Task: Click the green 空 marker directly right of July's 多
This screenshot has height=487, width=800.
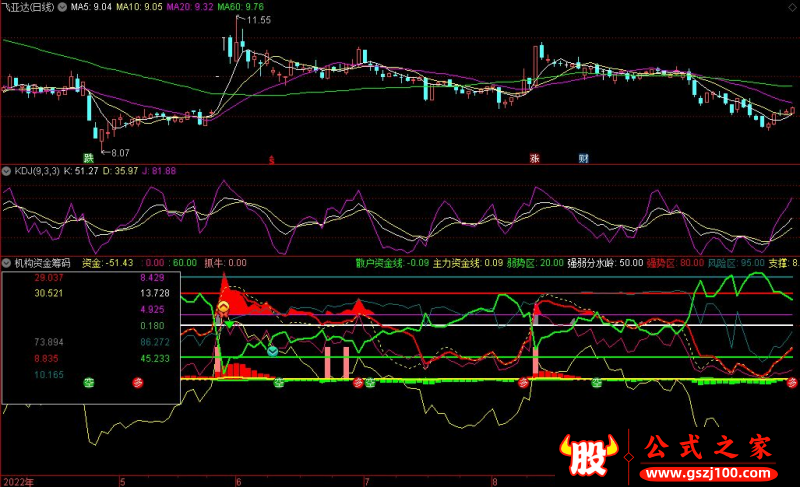Action: coord(370,382)
